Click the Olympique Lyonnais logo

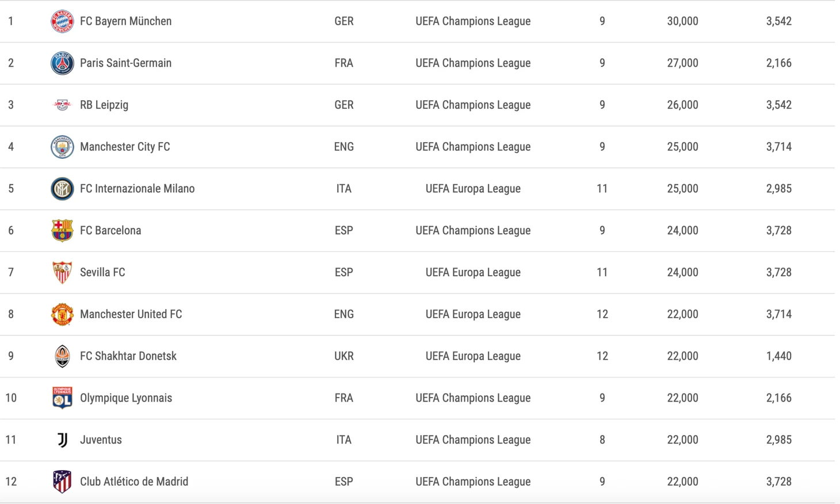click(x=62, y=398)
